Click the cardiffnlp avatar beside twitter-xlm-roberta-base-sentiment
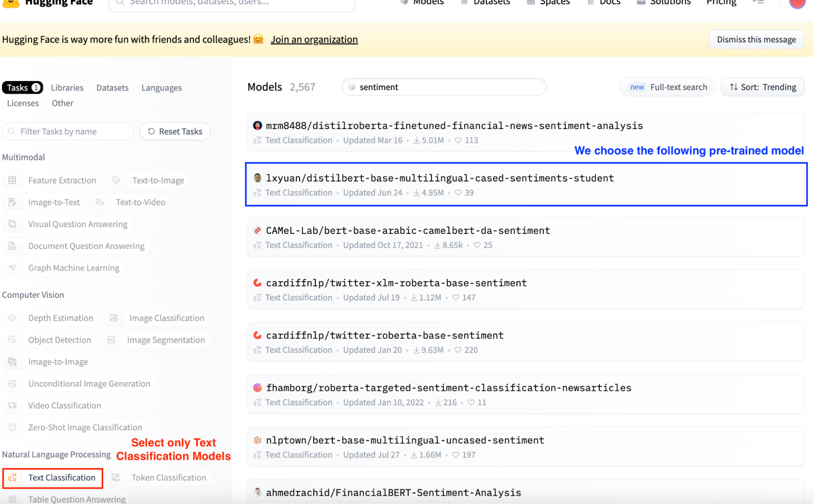The image size is (813, 504). [x=257, y=283]
